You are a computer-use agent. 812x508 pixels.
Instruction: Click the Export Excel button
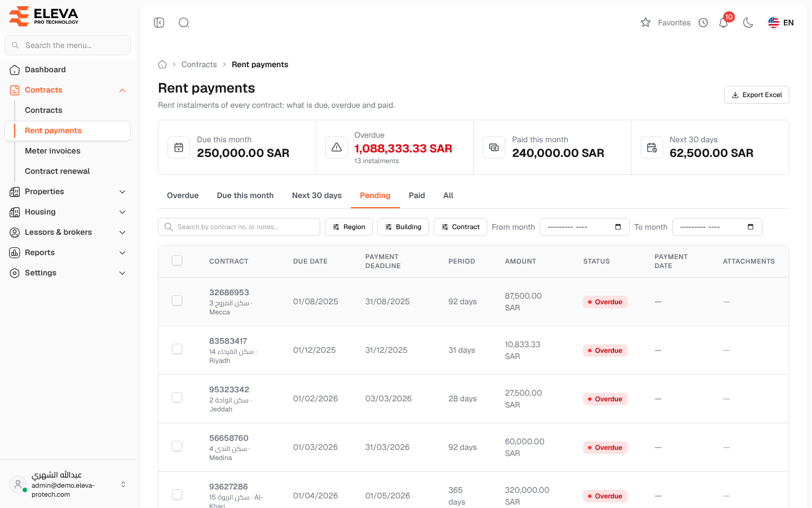click(757, 95)
